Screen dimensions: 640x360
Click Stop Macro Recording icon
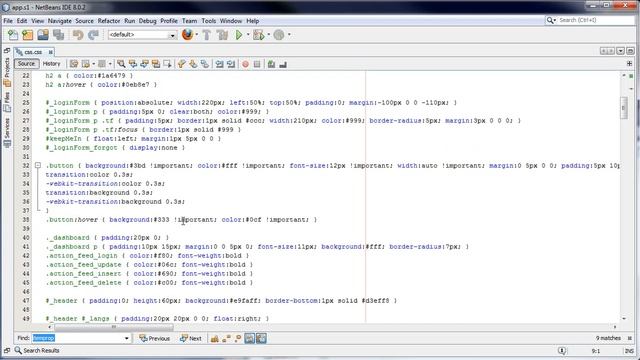257,64
